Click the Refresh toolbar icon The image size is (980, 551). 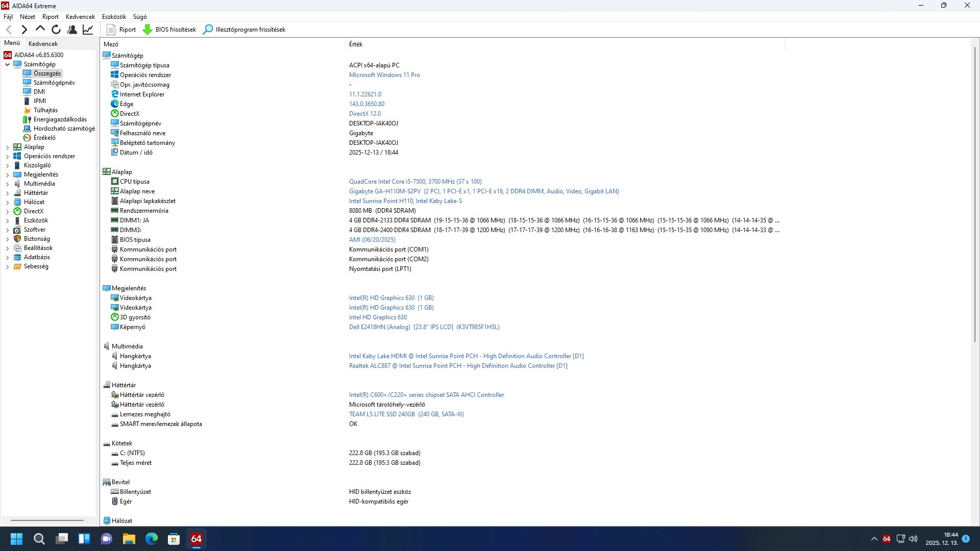coord(56,30)
